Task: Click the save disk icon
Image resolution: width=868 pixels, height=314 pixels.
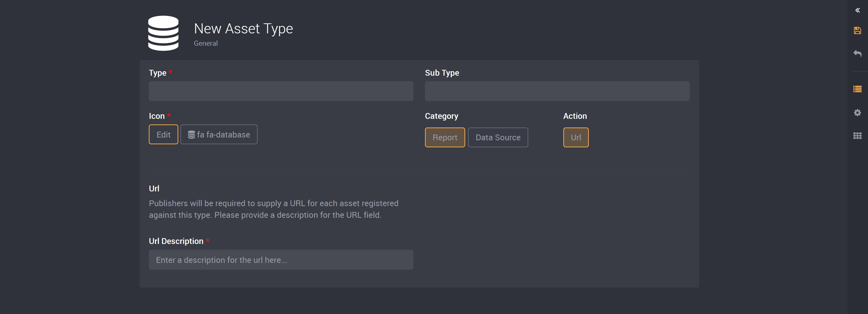Action: pos(857,31)
